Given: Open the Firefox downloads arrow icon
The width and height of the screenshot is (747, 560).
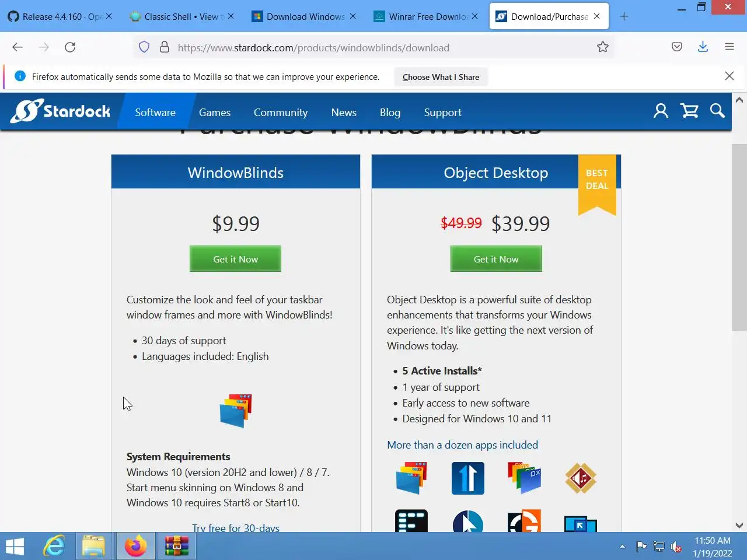Looking at the screenshot, I should click(703, 47).
